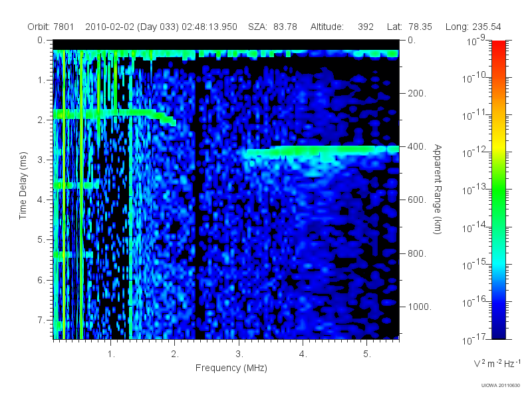532x399 pixels.
Task: Click the 3. tick on frequency axis
Action: point(239,354)
